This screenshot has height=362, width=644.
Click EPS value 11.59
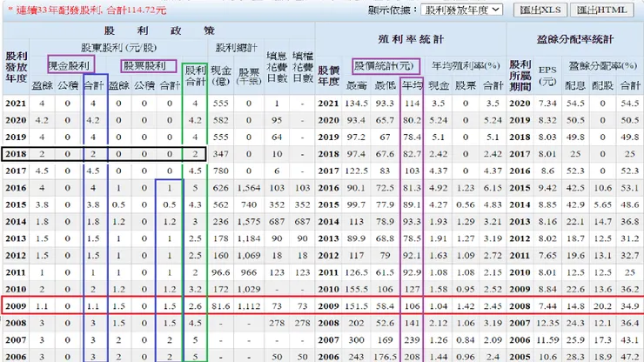547,340
